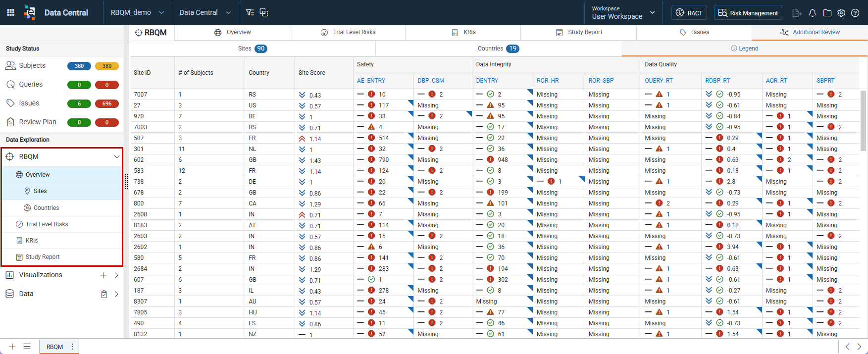
Task: Switch to the Issues tab
Action: click(x=694, y=32)
